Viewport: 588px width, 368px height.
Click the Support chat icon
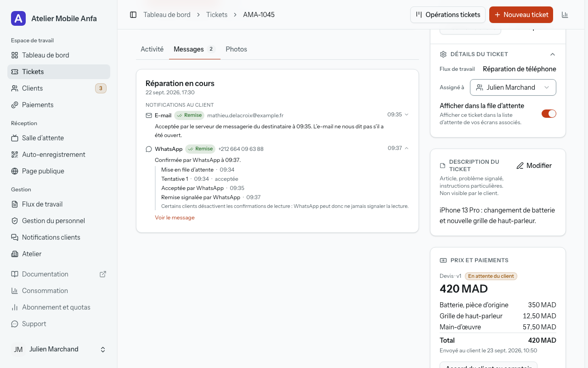(15, 324)
